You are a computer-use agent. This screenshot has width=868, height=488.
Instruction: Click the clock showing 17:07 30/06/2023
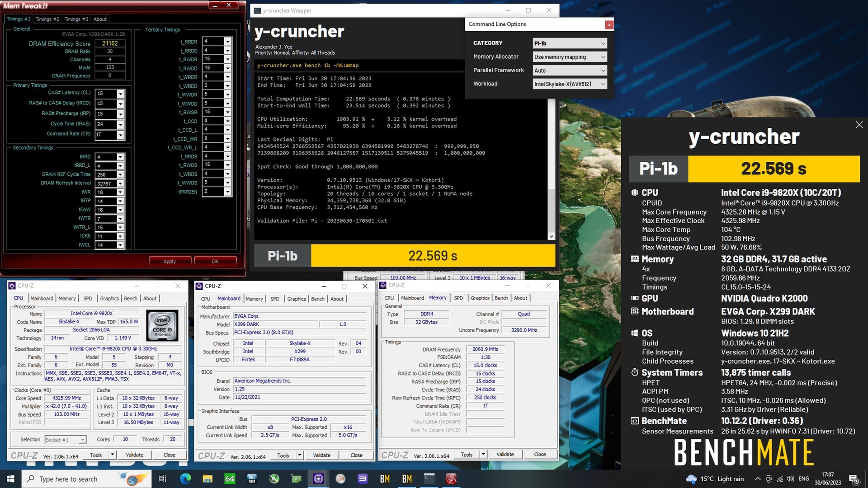pyautogui.click(x=828, y=479)
